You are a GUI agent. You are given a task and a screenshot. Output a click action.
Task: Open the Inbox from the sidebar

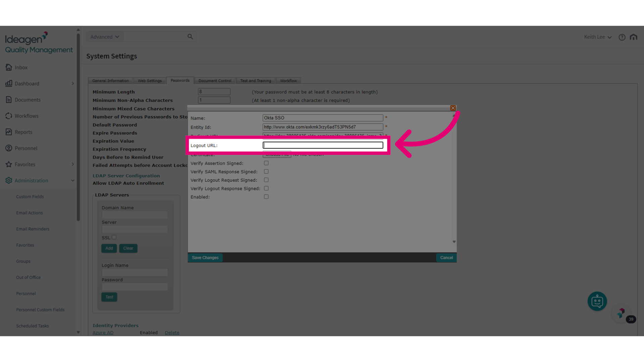[21, 67]
